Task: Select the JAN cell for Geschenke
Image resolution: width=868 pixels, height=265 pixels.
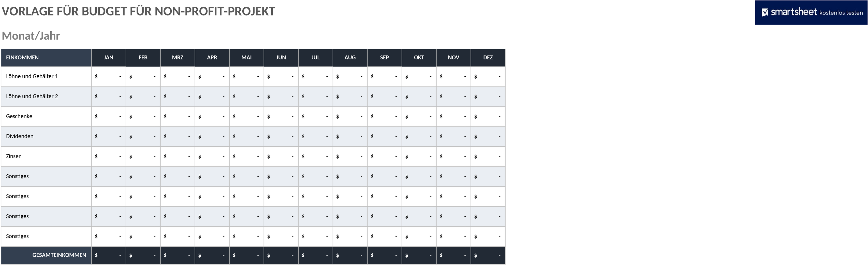Action: tap(109, 116)
